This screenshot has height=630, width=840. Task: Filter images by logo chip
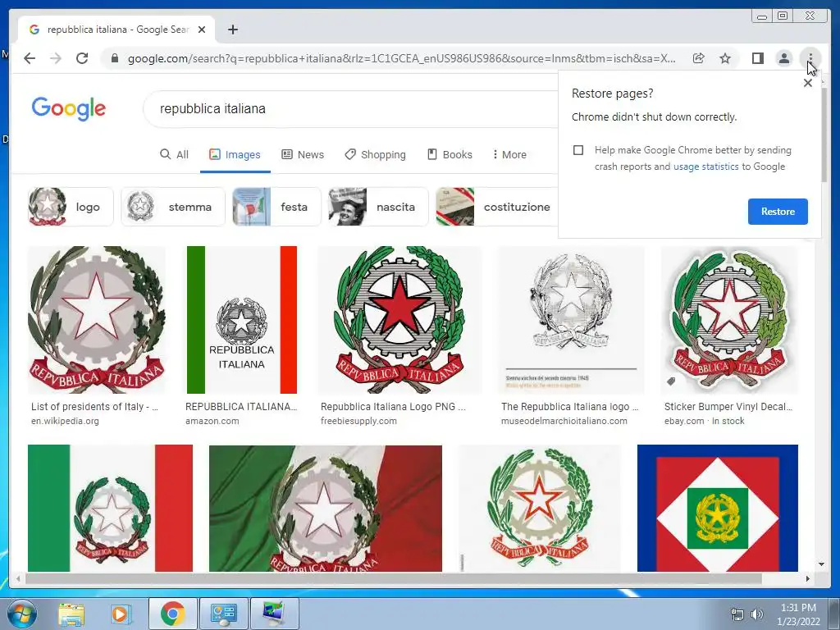[71, 207]
